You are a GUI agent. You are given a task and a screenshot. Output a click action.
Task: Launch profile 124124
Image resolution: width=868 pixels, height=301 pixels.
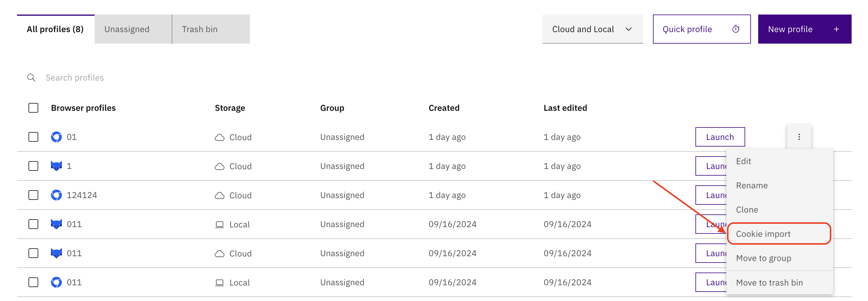pyautogui.click(x=711, y=195)
